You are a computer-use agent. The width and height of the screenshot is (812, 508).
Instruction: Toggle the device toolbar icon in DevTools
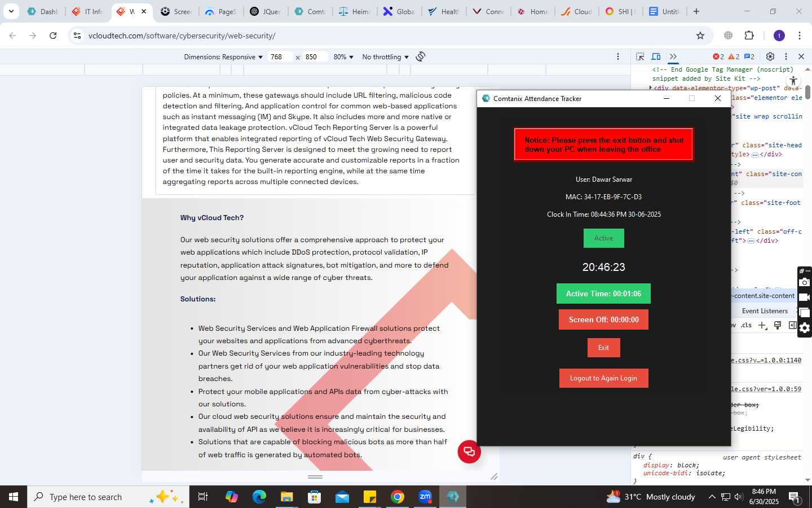656,56
